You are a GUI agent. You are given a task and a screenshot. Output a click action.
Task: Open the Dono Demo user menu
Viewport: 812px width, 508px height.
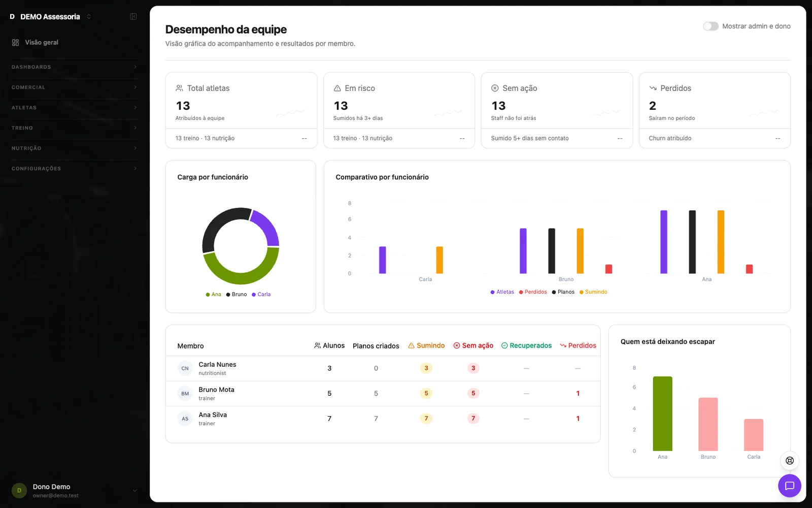(75, 491)
